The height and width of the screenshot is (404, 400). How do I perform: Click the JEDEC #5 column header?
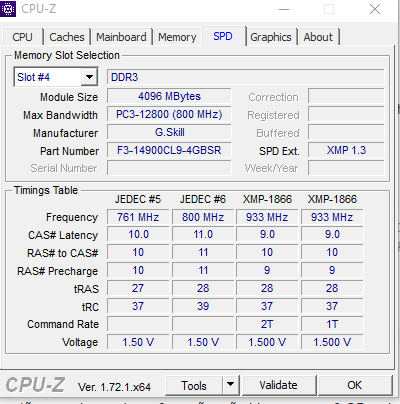138,199
